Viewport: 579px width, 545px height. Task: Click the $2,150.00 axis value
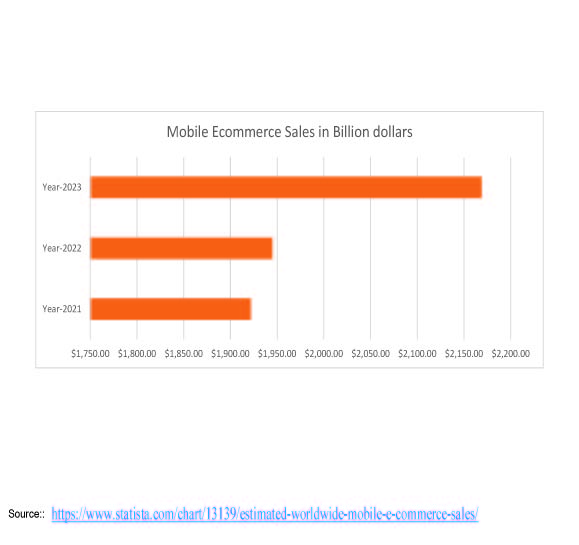[x=464, y=353]
